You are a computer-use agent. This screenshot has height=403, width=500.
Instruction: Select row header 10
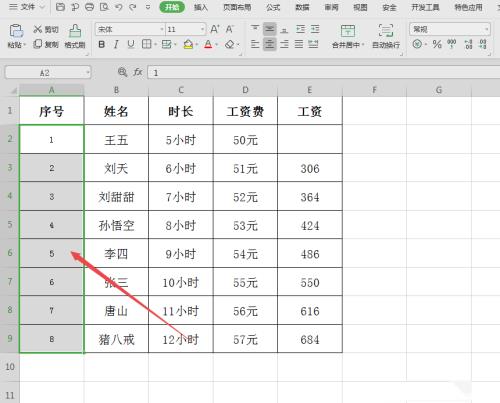point(10,367)
